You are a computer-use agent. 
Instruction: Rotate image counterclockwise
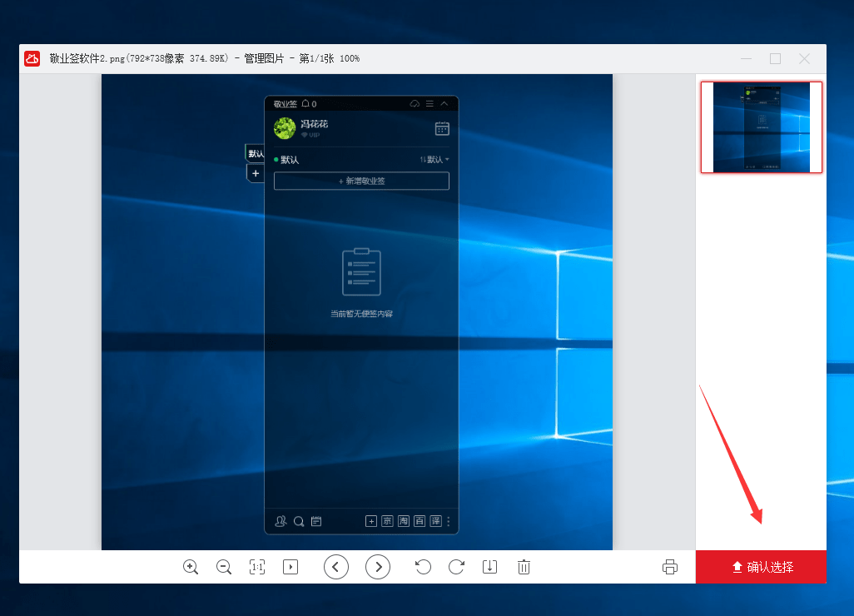point(423,567)
